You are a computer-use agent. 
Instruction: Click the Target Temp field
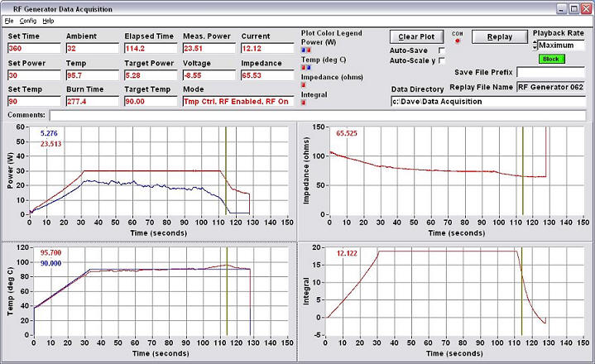click(151, 101)
